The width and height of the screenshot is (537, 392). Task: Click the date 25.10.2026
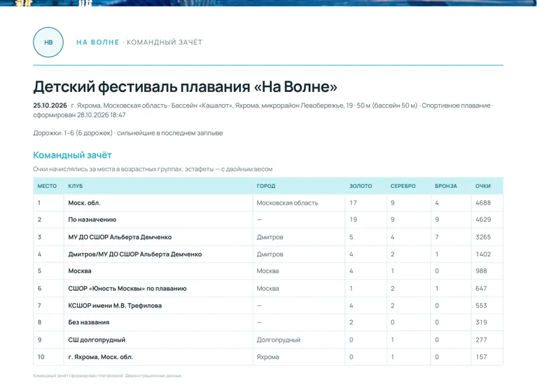(x=50, y=105)
